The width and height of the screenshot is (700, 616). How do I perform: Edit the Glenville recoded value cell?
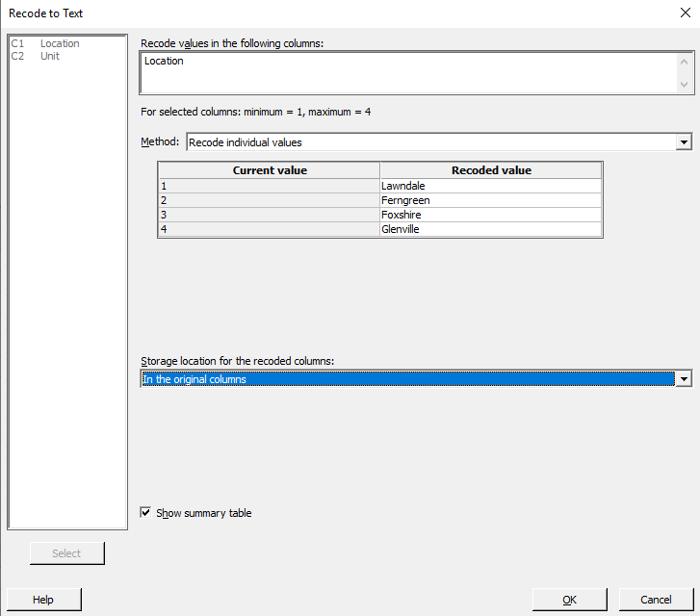(x=490, y=229)
